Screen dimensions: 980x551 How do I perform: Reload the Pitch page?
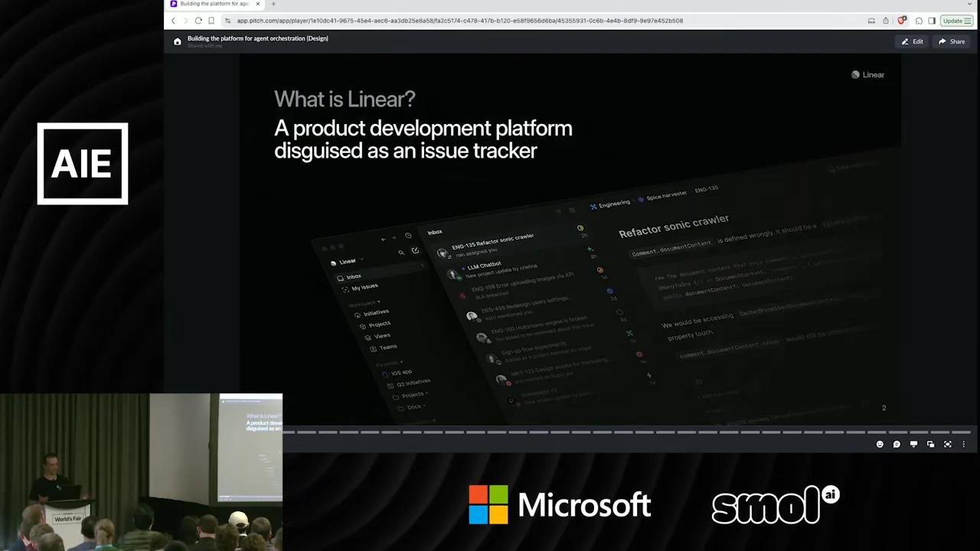pos(198,21)
